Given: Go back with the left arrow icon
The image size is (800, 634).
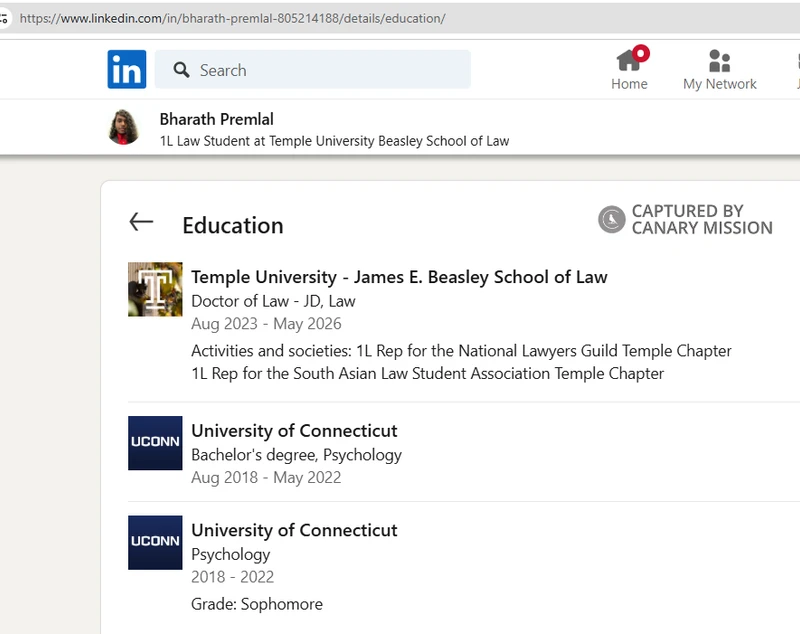Looking at the screenshot, I should click(141, 222).
